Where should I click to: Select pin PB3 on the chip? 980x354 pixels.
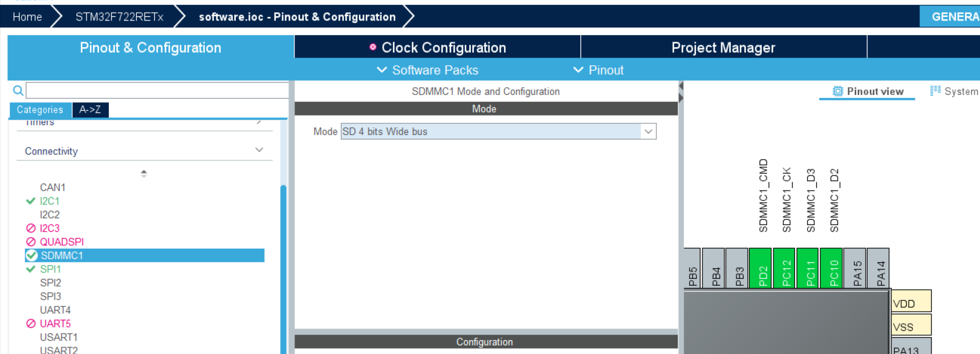click(737, 267)
